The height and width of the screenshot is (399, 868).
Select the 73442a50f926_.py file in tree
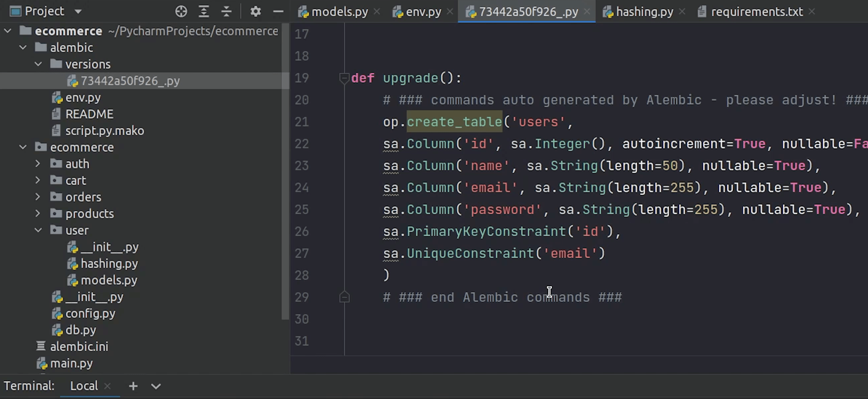click(x=130, y=81)
